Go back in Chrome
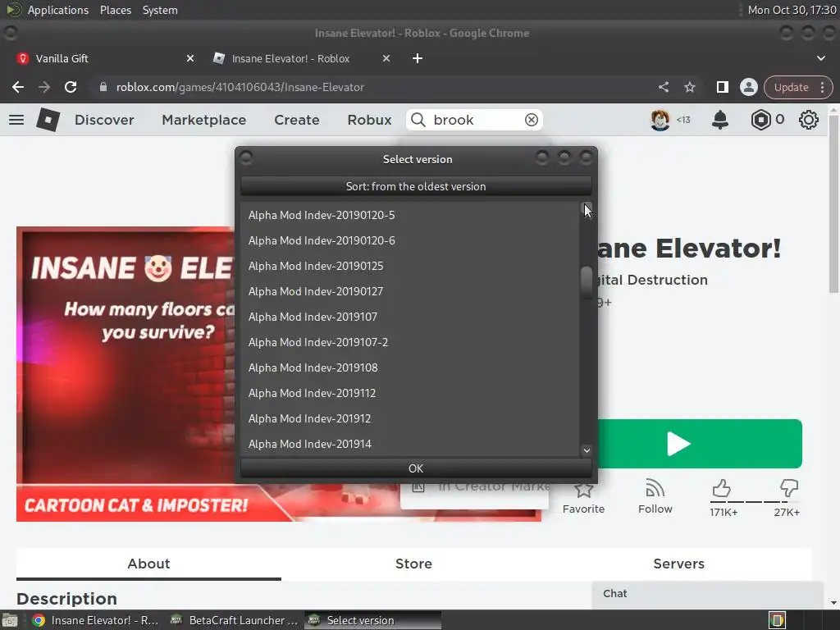Viewport: 840px width, 630px height. [x=18, y=87]
